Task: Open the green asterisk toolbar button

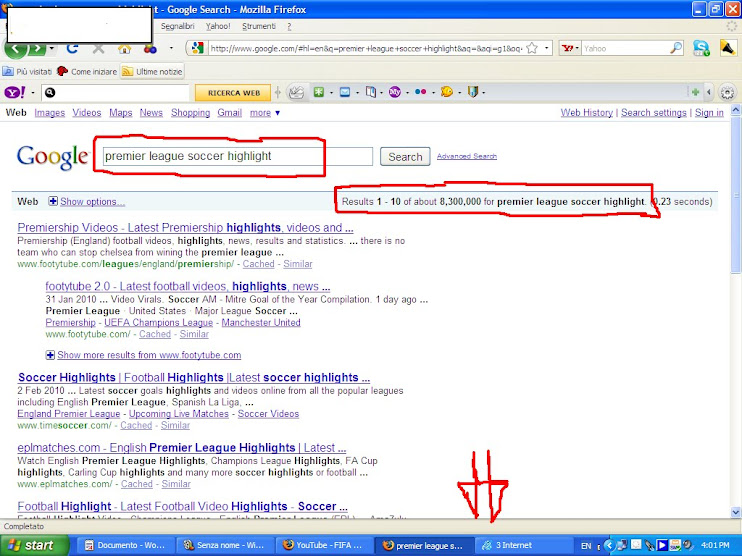Action: click(x=319, y=92)
